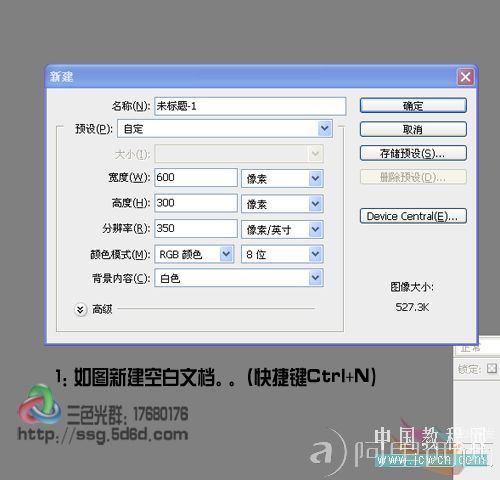The height and width of the screenshot is (480, 500).
Task: Open height unit 像素 dropdown arrow
Action: (x=315, y=204)
